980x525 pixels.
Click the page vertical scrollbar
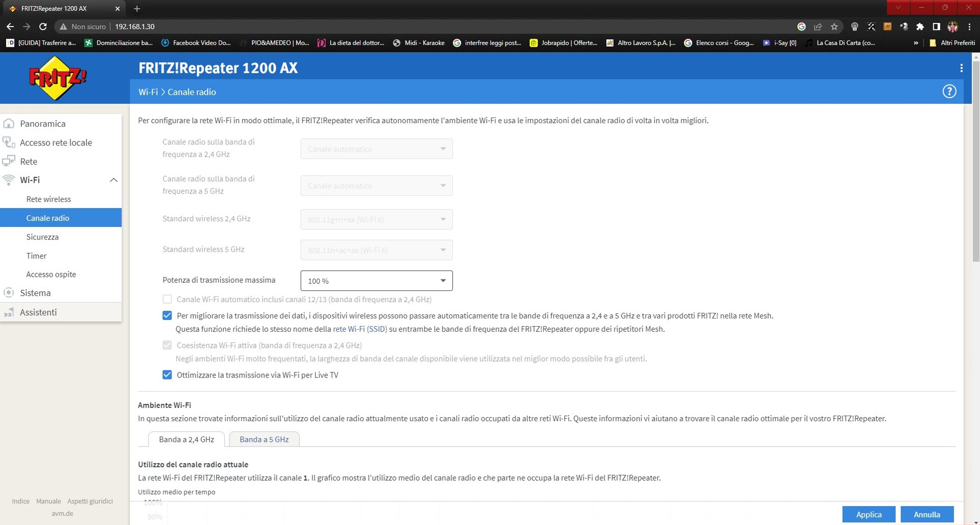(x=975, y=163)
